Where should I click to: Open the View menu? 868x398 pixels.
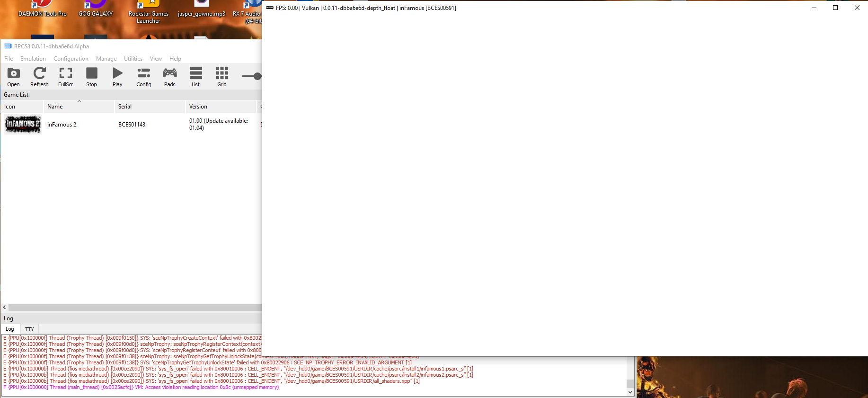(156, 59)
